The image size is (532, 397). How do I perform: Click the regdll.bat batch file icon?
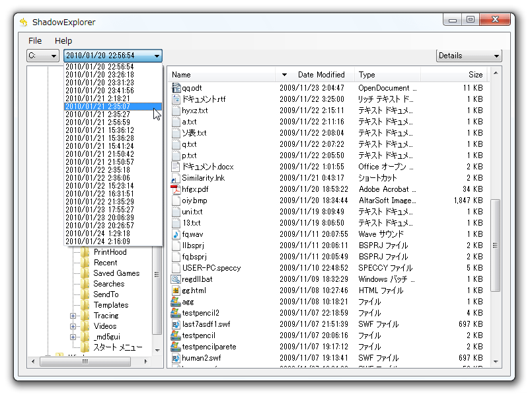click(176, 279)
